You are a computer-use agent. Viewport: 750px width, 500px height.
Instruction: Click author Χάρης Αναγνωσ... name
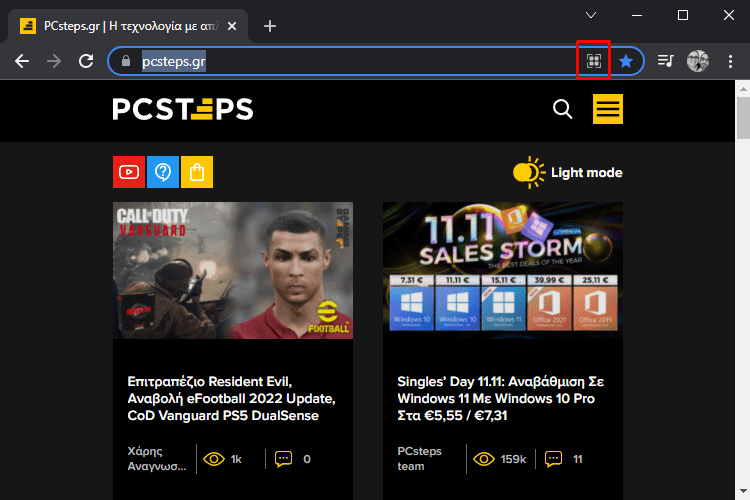[x=157, y=459]
